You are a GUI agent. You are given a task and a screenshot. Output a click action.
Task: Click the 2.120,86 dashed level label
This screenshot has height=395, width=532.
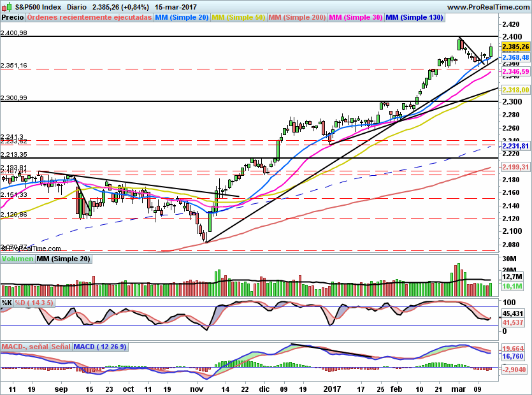tap(14, 215)
